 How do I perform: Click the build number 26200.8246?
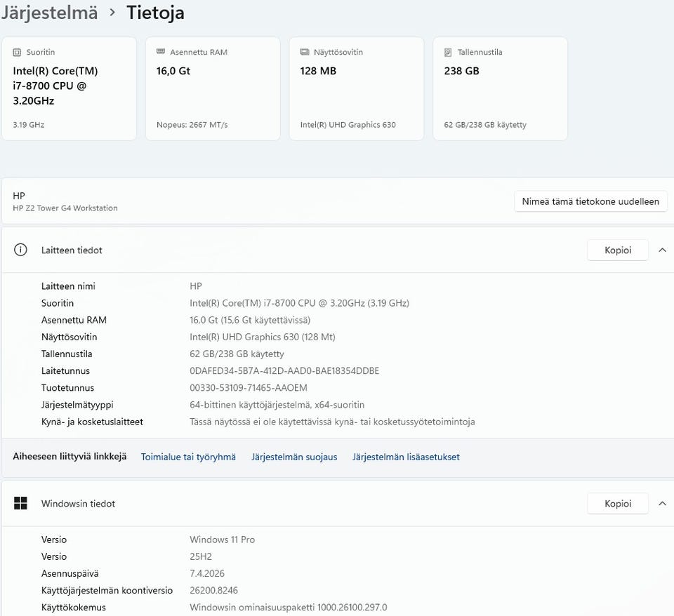213,590
